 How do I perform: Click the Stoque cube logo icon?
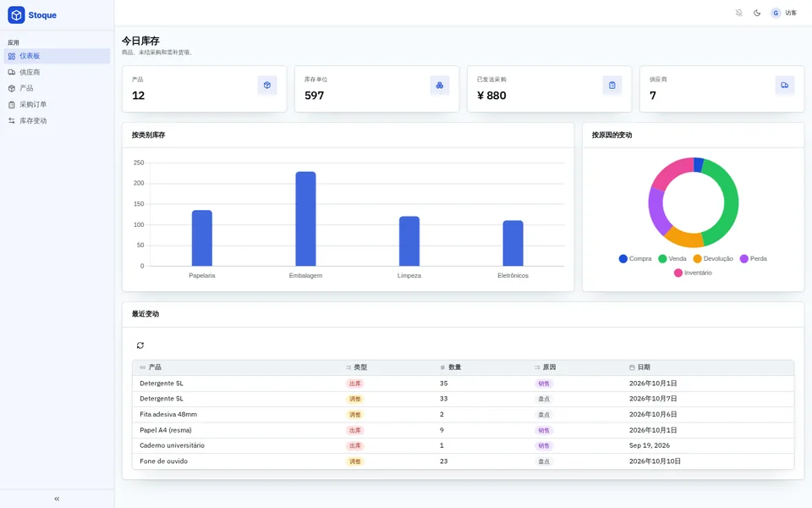point(16,15)
